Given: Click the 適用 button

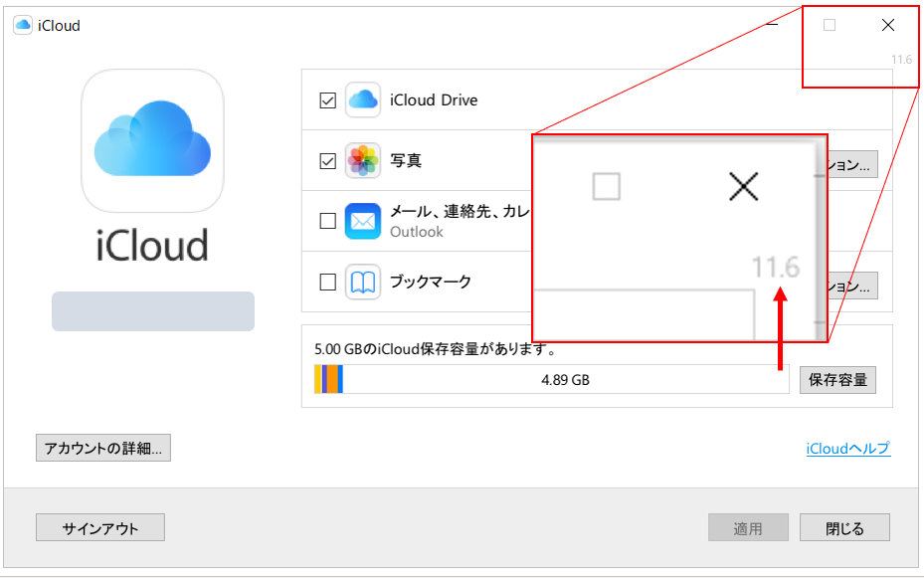Looking at the screenshot, I should pos(748,527).
